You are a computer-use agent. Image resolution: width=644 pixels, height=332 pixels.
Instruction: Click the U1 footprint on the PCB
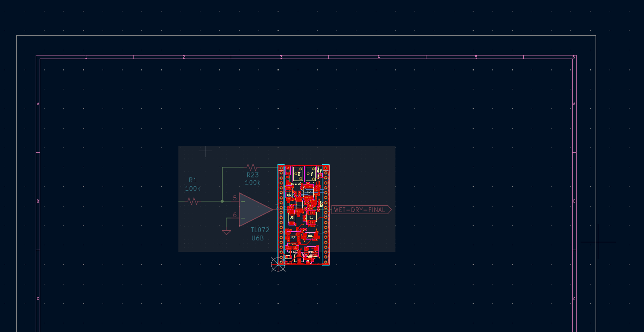click(x=311, y=217)
